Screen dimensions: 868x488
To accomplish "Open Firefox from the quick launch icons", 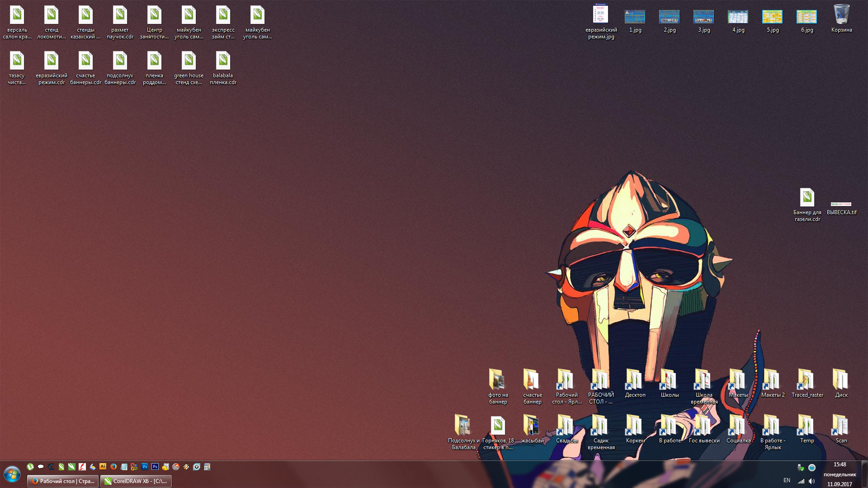I will pos(113,467).
